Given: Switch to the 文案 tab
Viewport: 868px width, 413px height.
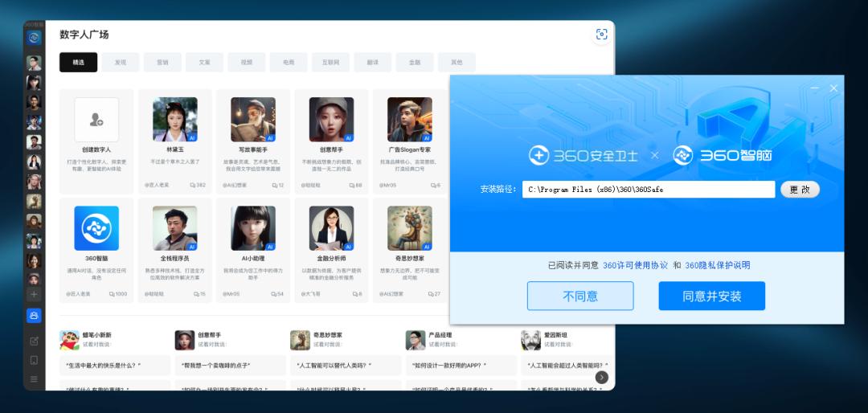Looking at the screenshot, I should pos(205,63).
